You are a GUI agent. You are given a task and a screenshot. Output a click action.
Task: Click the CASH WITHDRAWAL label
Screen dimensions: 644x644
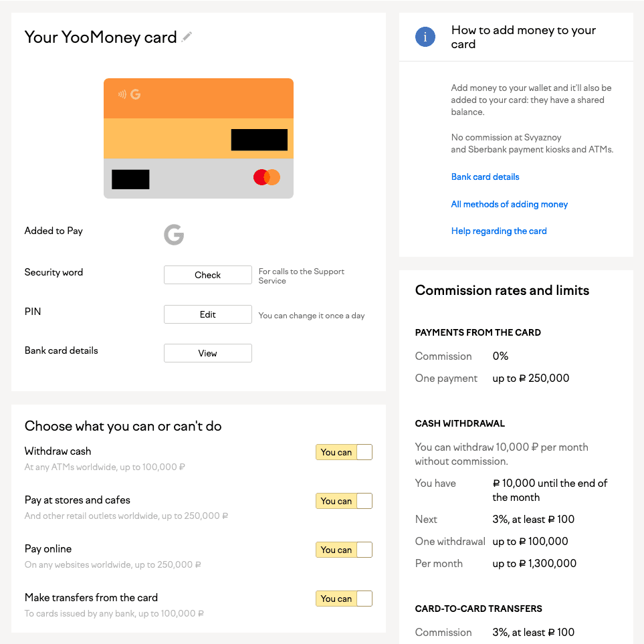[459, 423]
